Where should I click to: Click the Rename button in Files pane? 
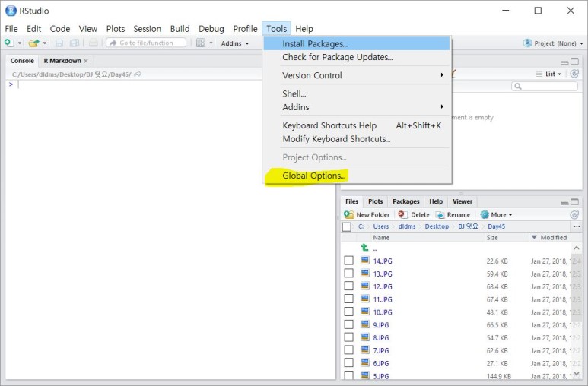[453, 215]
